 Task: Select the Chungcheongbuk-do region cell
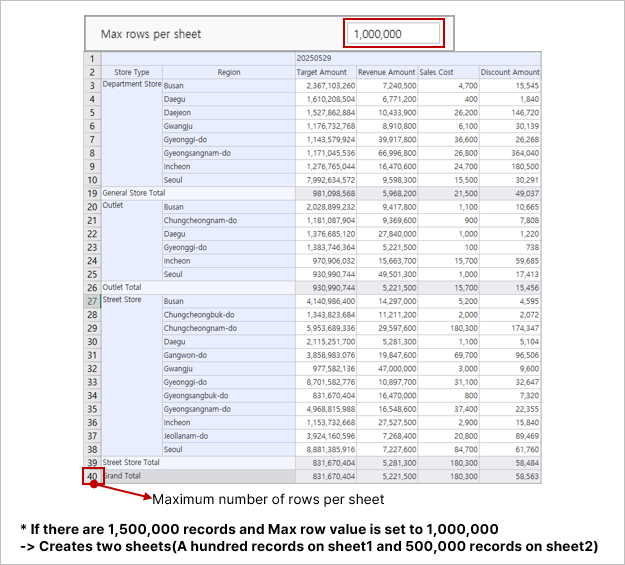(x=229, y=315)
